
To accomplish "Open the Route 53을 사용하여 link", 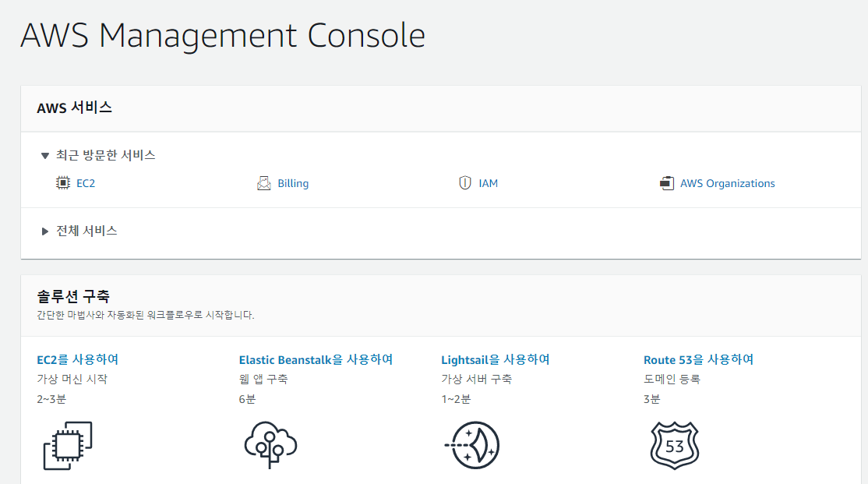I will [x=698, y=359].
